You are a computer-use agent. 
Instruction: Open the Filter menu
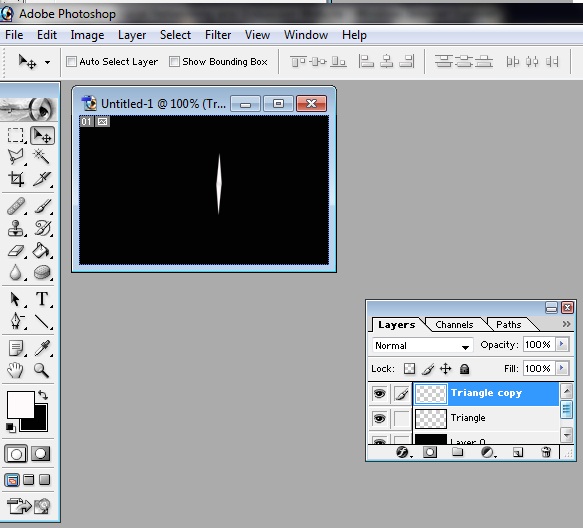click(218, 35)
